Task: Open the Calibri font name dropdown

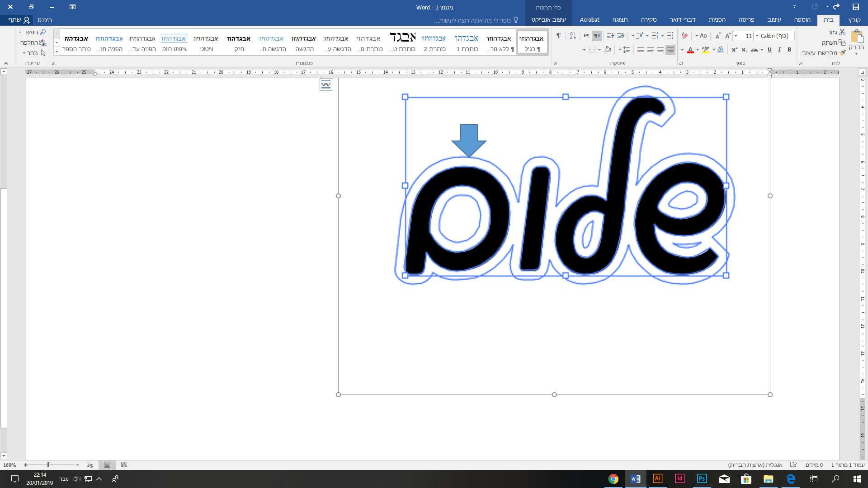Action: [x=757, y=36]
